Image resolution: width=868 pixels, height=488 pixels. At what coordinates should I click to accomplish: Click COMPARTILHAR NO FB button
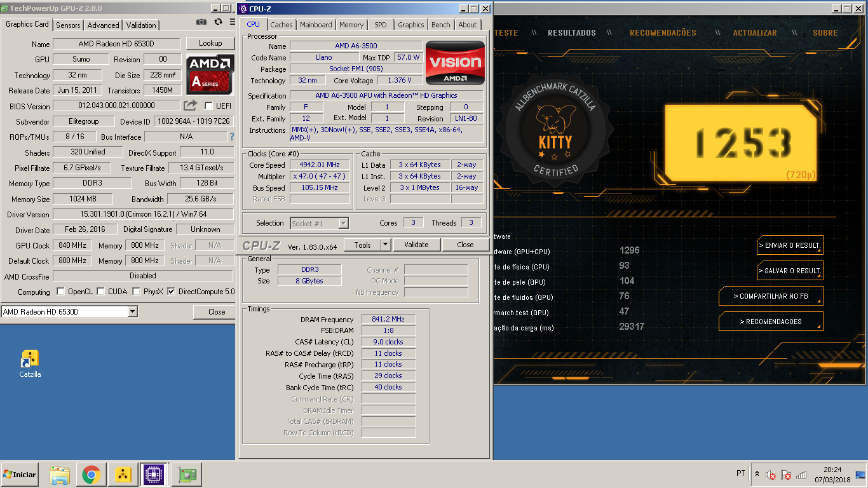click(x=771, y=296)
